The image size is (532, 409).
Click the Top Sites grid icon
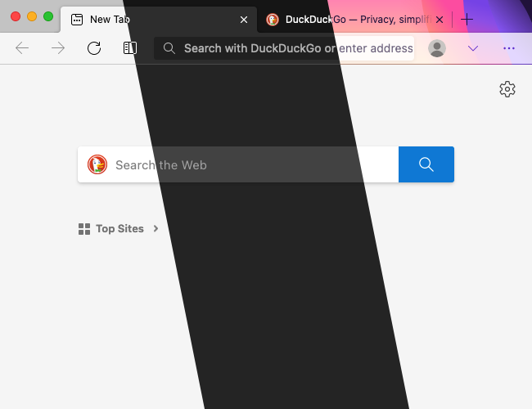(x=84, y=229)
